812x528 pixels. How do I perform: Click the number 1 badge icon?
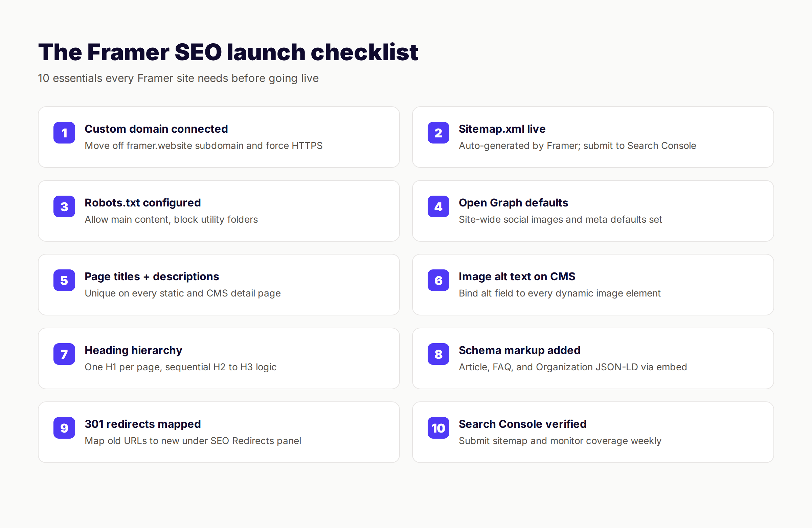pos(64,133)
